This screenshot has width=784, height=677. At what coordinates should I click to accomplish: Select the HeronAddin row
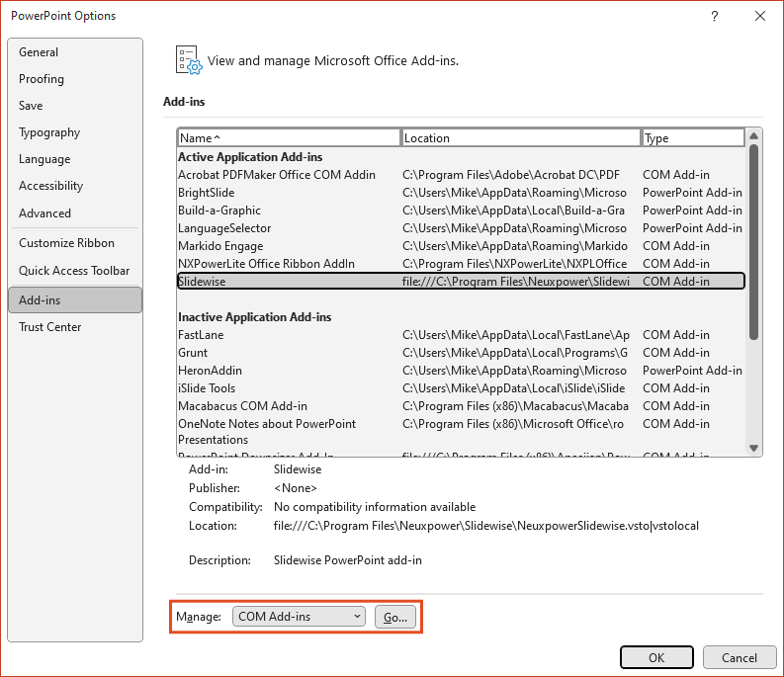pyautogui.click(x=461, y=371)
